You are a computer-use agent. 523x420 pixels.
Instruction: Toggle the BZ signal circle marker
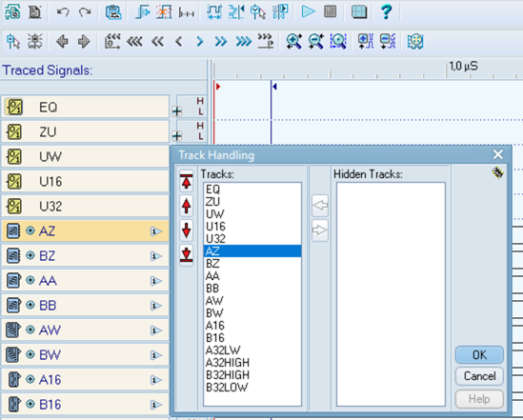(30, 255)
